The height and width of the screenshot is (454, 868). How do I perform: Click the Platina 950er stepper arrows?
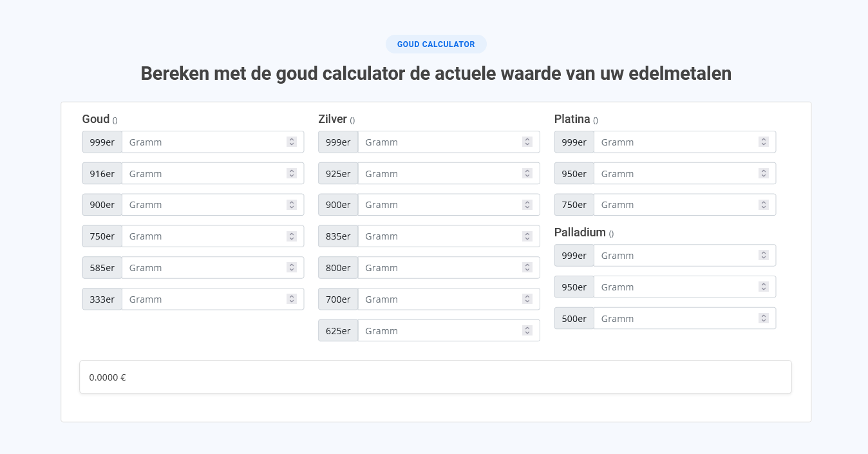[x=764, y=174]
